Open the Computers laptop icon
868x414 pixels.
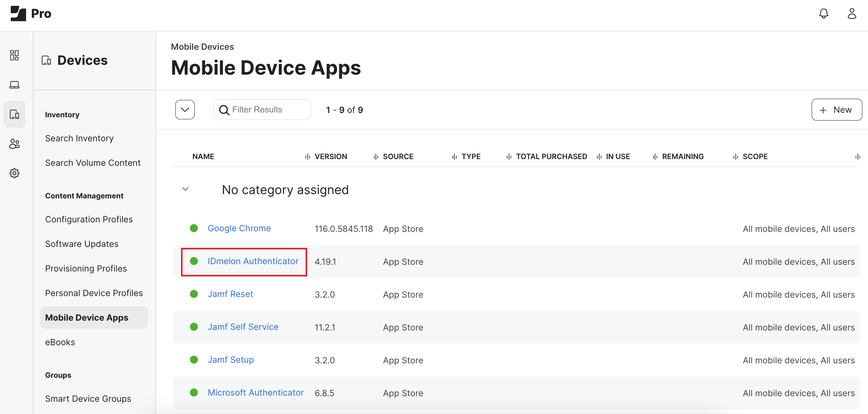point(14,85)
